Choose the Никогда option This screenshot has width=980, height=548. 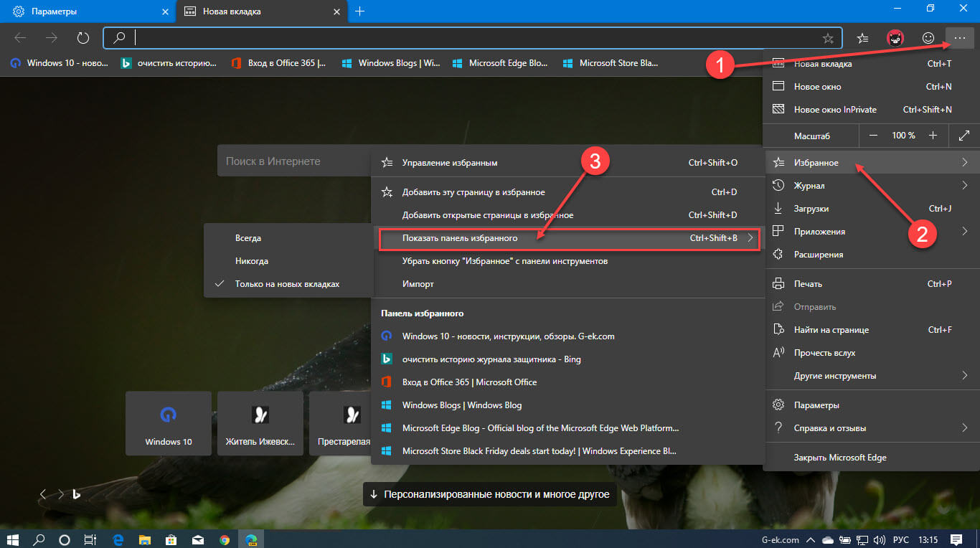288,261
